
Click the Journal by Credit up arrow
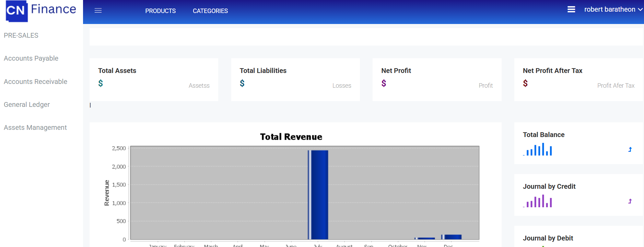click(630, 201)
